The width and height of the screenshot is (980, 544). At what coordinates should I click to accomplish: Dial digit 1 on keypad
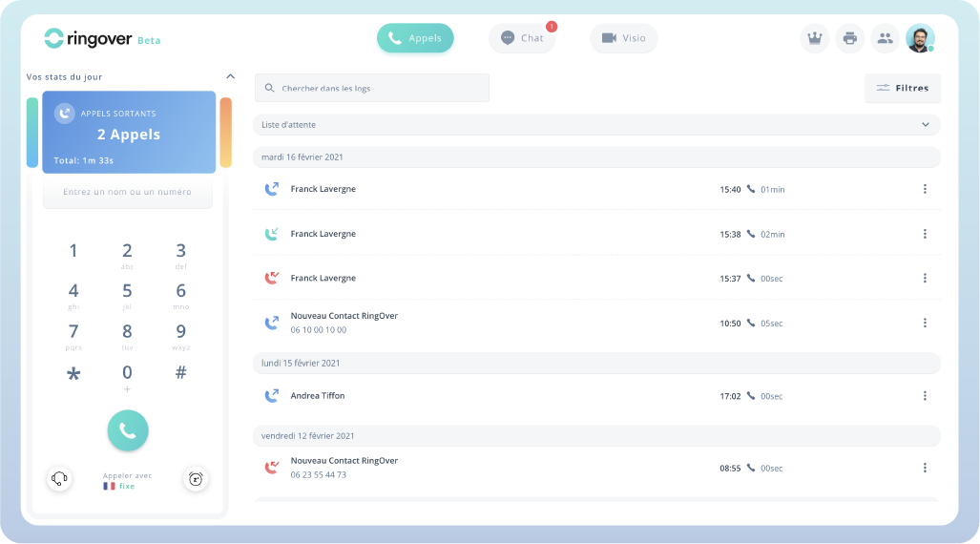tap(73, 251)
